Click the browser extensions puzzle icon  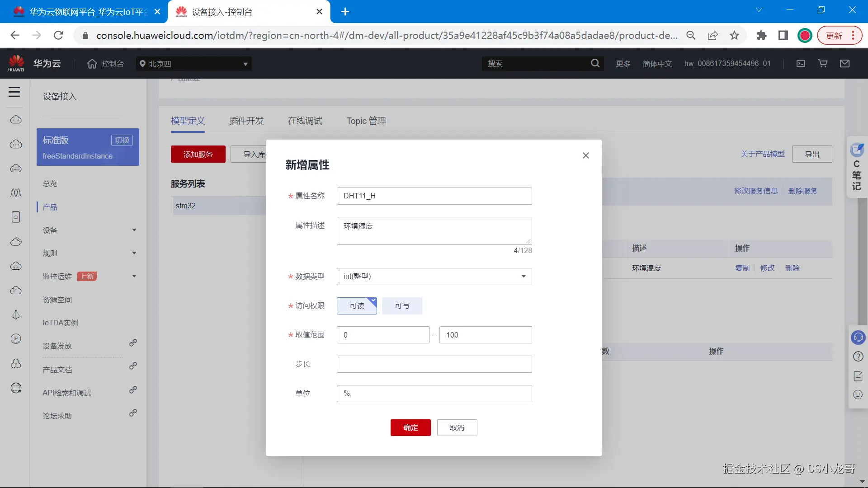pyautogui.click(x=761, y=35)
